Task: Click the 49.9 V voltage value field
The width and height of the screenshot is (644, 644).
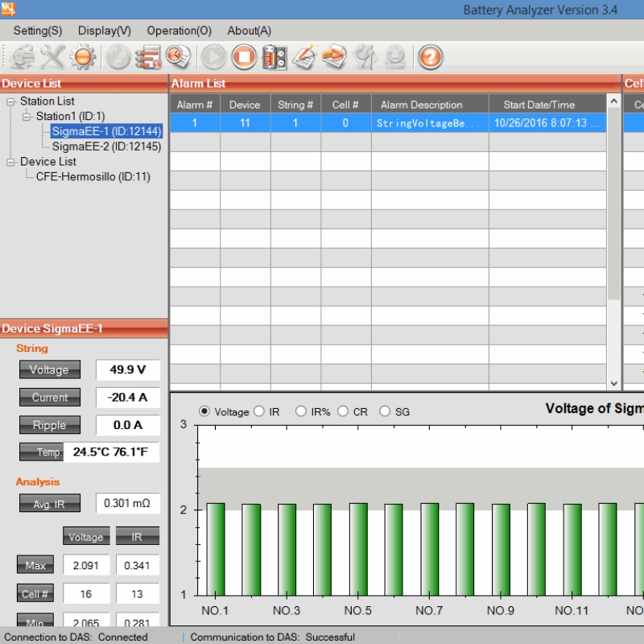Action: click(128, 369)
